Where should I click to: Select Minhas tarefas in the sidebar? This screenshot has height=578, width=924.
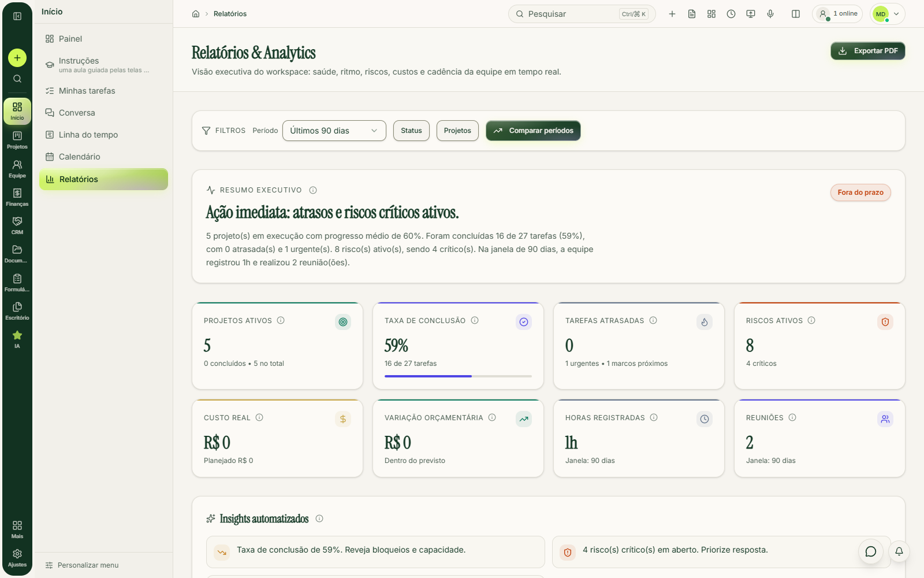[x=103, y=91]
